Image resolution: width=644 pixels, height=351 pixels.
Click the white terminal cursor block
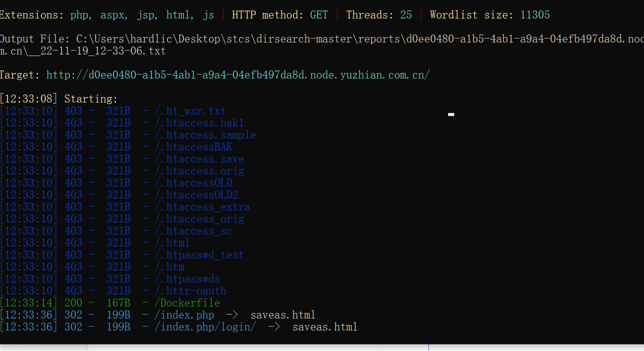click(x=451, y=114)
